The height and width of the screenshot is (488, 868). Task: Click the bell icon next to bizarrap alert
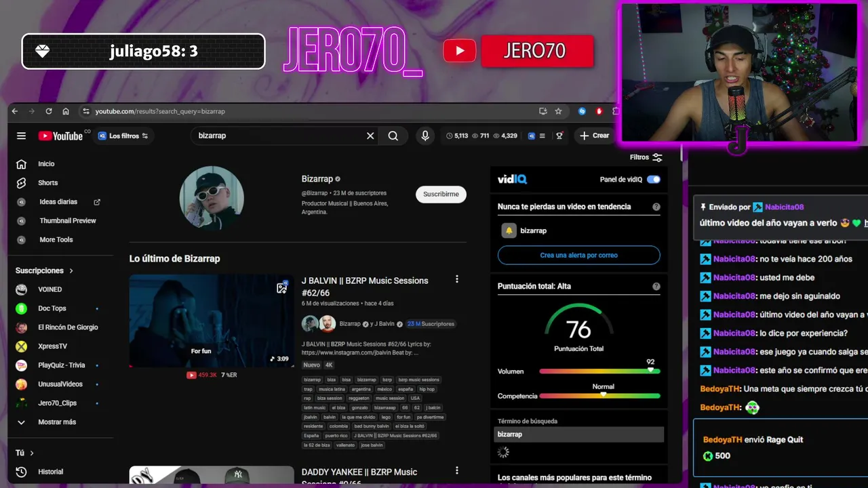[509, 230]
